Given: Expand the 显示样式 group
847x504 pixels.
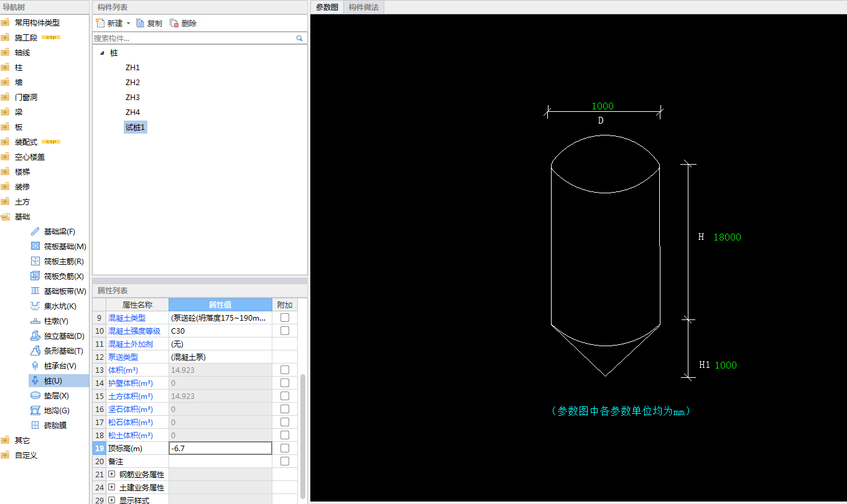Looking at the screenshot, I should [111, 500].
